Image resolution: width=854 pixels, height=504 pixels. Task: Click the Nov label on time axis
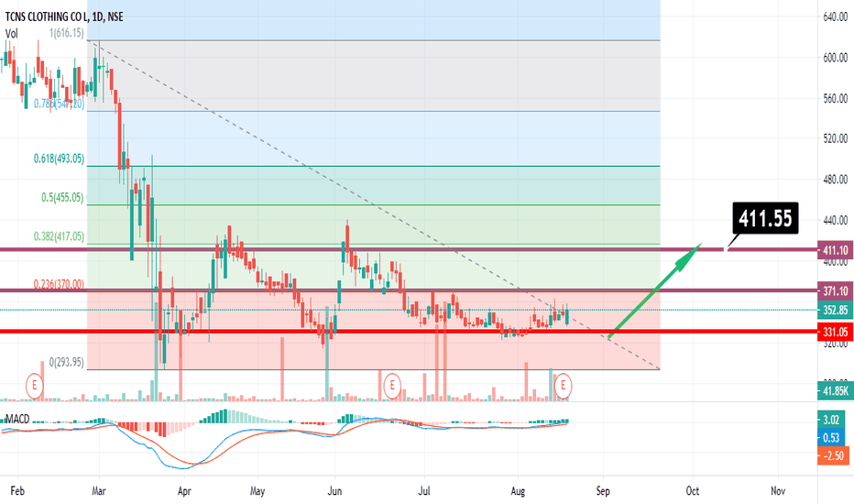778,491
